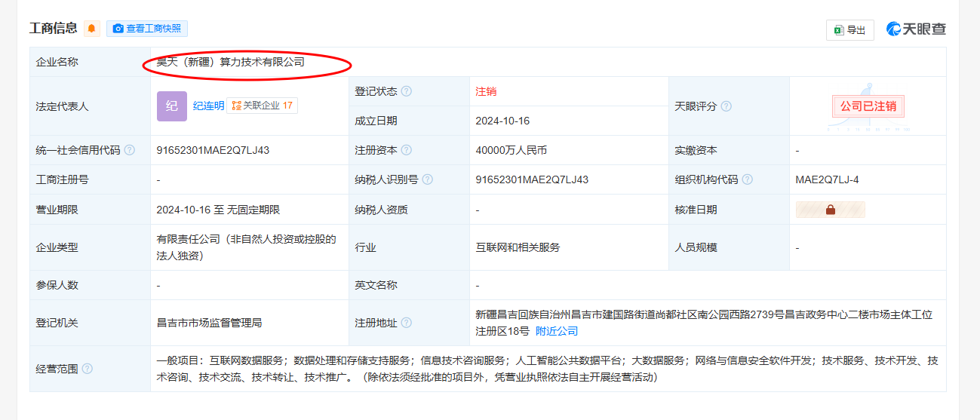Click help icon beside 注册地址
The height and width of the screenshot is (420, 980).
[x=407, y=323]
